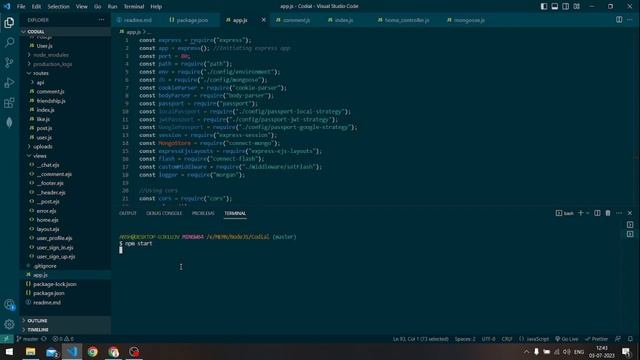
Task: Expand the api folder
Action: (65, 82)
